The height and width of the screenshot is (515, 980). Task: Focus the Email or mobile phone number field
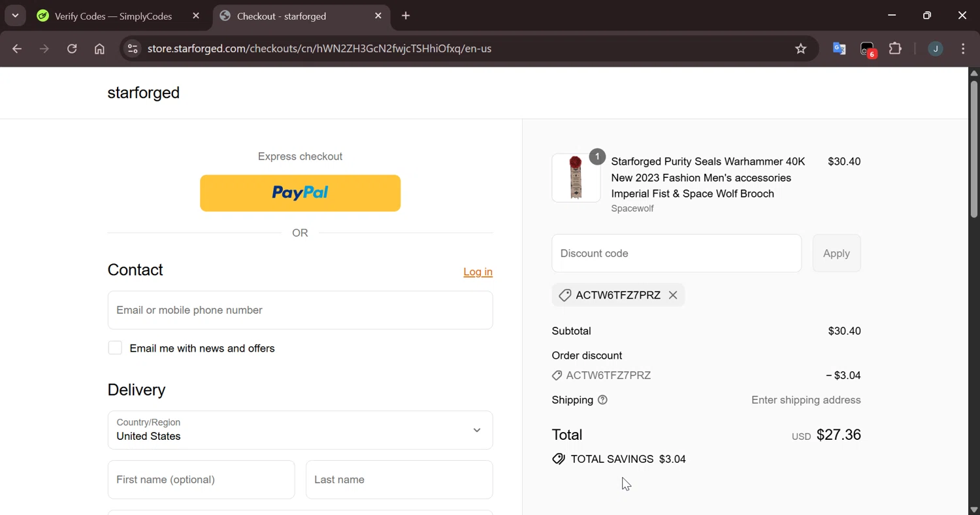(301, 310)
